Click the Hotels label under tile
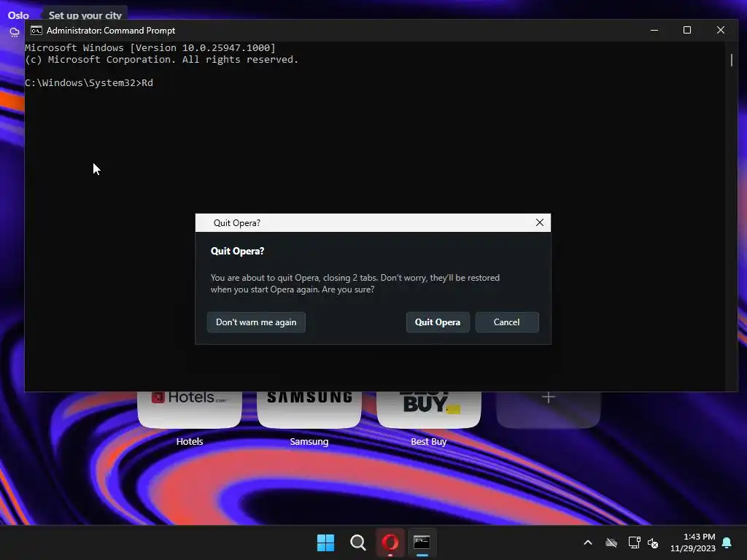747x560 pixels. click(190, 441)
